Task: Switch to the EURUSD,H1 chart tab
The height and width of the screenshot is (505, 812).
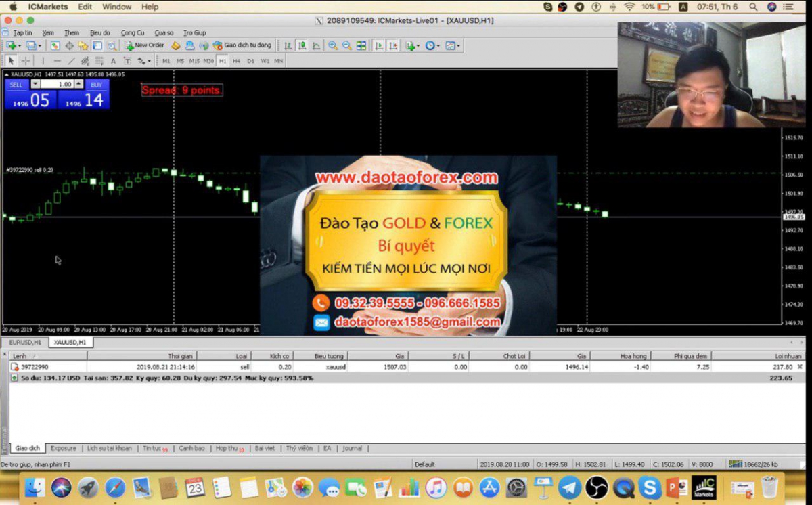Action: (25, 342)
